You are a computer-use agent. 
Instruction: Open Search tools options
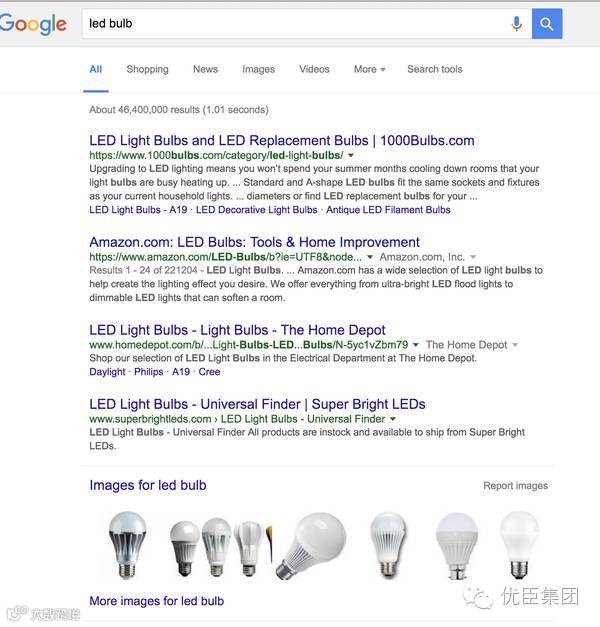tap(435, 69)
